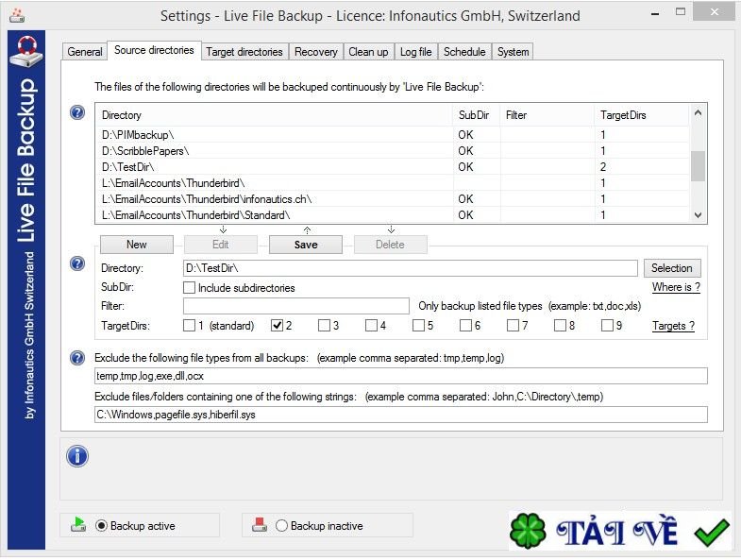Click into the Filter input field
This screenshot has width=741, height=560.
tap(296, 306)
